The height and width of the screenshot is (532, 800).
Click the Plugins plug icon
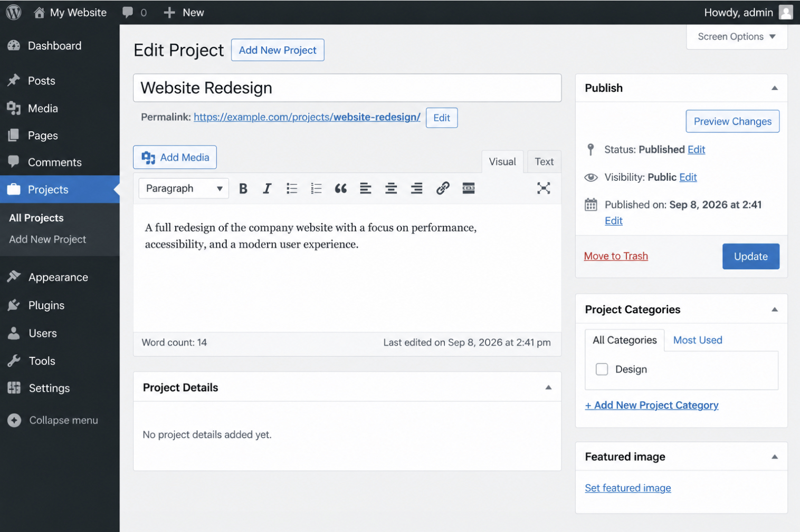pos(14,305)
